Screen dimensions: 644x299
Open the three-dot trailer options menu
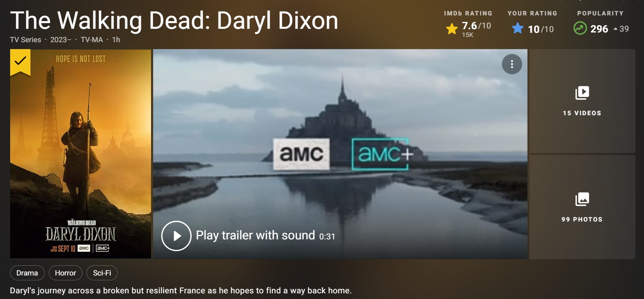512,64
